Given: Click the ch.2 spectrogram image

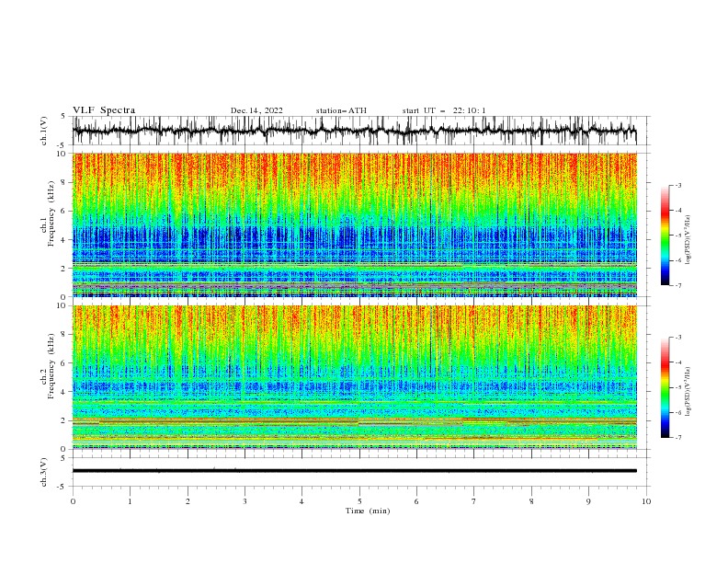Looking at the screenshot, I should (354, 377).
